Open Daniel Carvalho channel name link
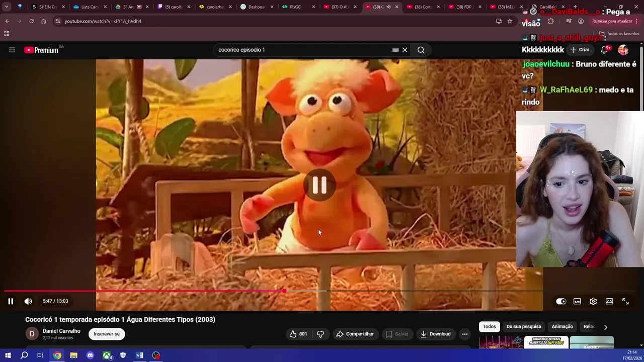 pyautogui.click(x=61, y=331)
